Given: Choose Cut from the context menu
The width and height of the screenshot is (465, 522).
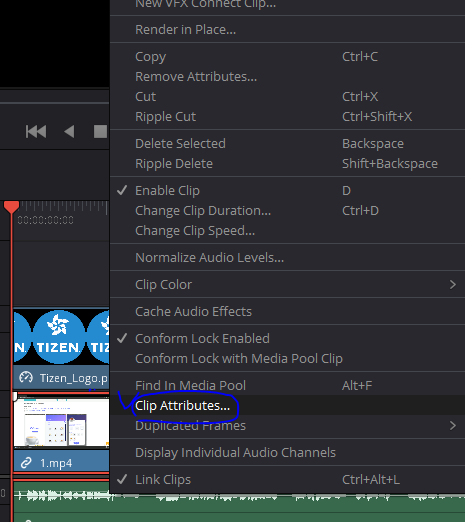Looking at the screenshot, I should click(287, 97).
